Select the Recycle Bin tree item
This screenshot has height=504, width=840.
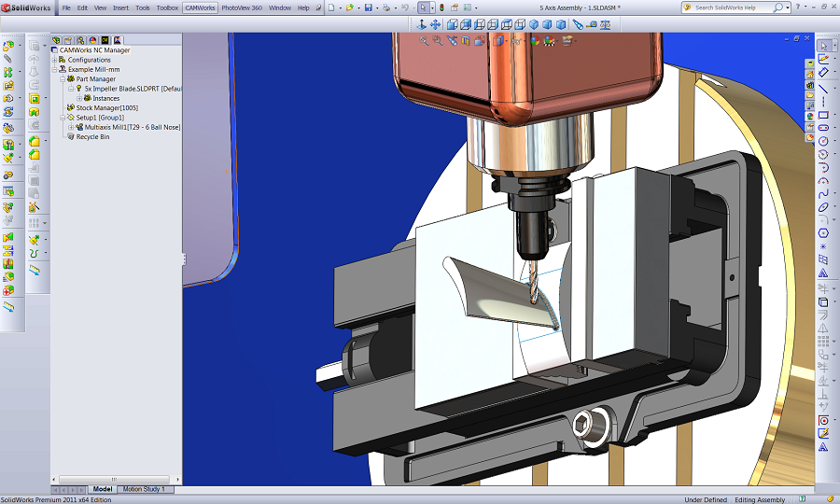(92, 136)
